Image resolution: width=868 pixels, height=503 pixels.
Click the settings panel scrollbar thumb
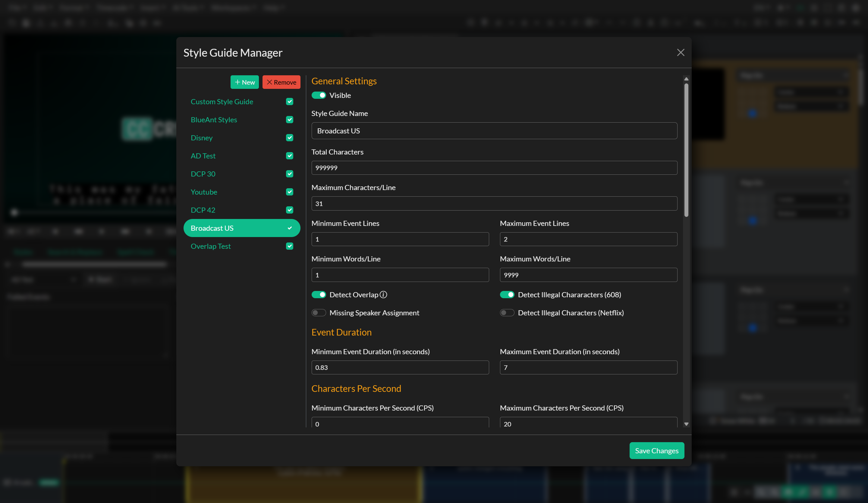pyautogui.click(x=686, y=150)
